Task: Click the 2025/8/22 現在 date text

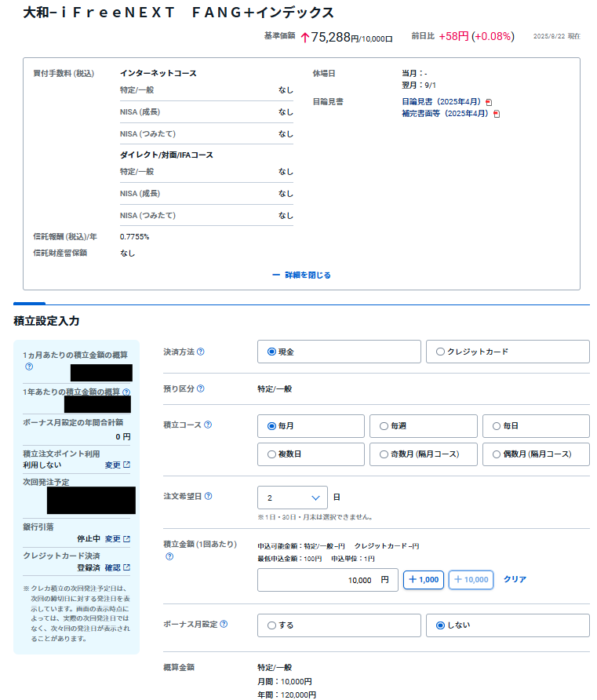Action: [557, 36]
